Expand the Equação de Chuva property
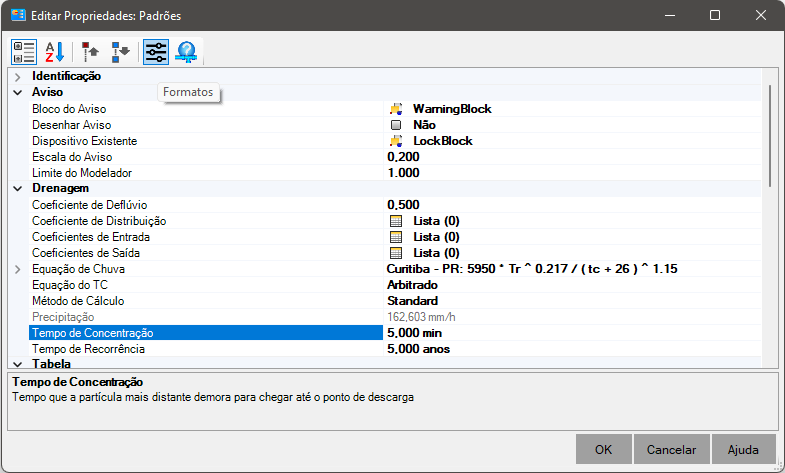Image resolution: width=785 pixels, height=473 pixels. pos(18,269)
